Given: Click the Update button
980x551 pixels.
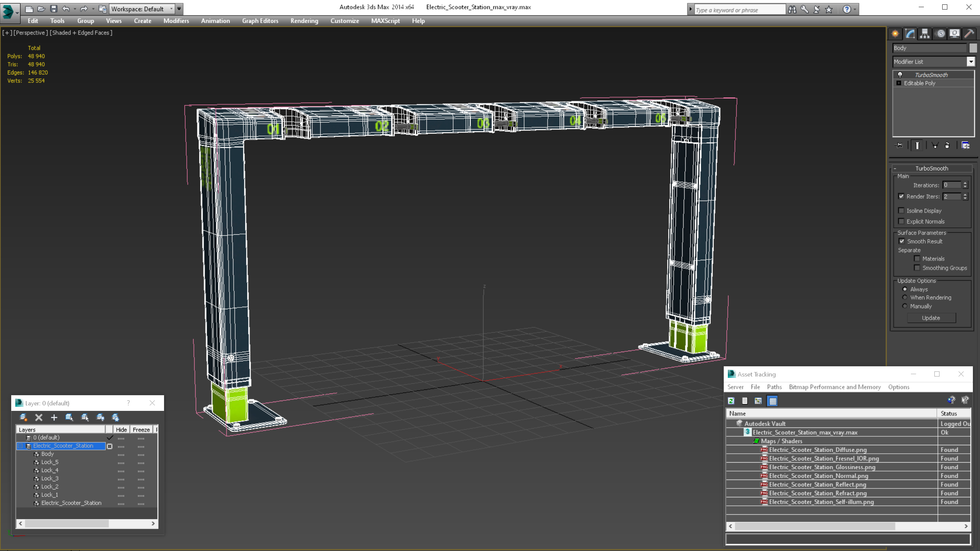Looking at the screenshot, I should [931, 318].
